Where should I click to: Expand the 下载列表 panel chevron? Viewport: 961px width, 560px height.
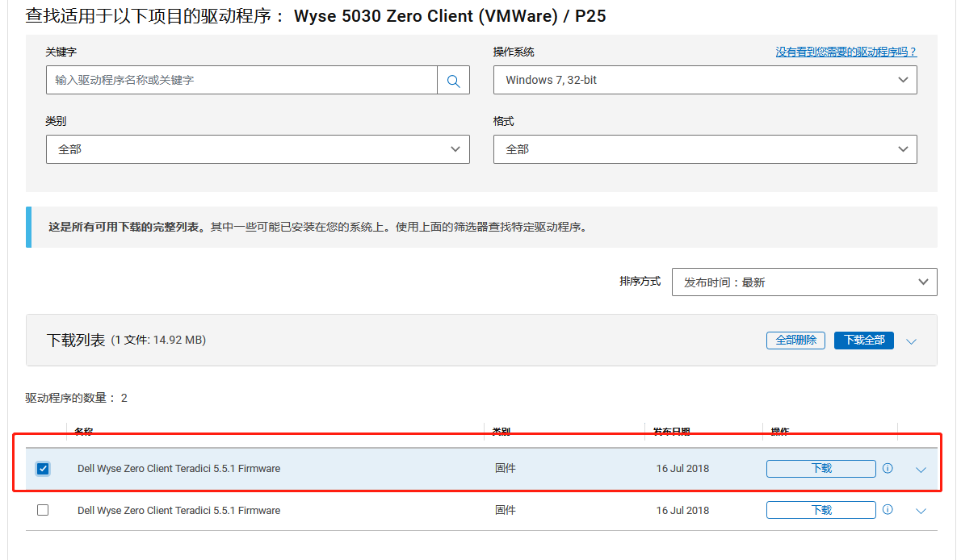click(912, 341)
